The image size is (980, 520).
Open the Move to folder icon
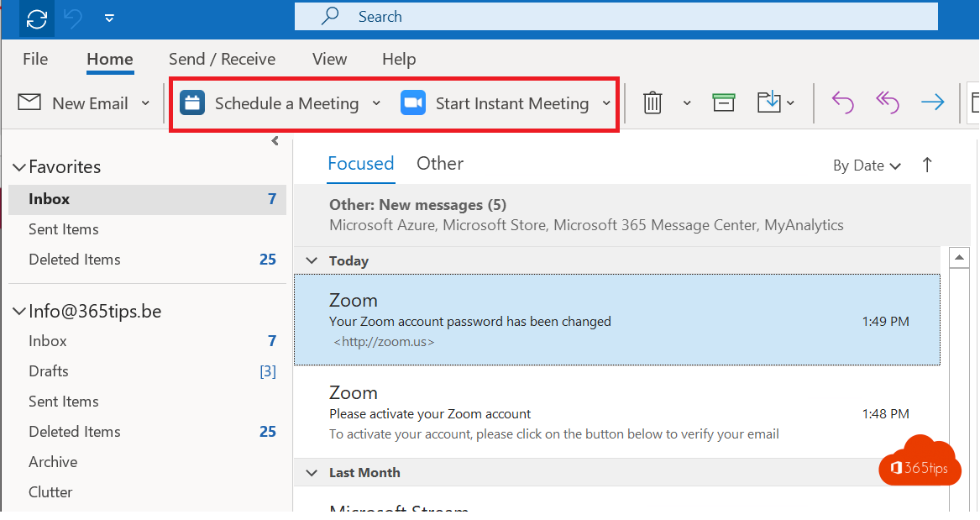(770, 102)
